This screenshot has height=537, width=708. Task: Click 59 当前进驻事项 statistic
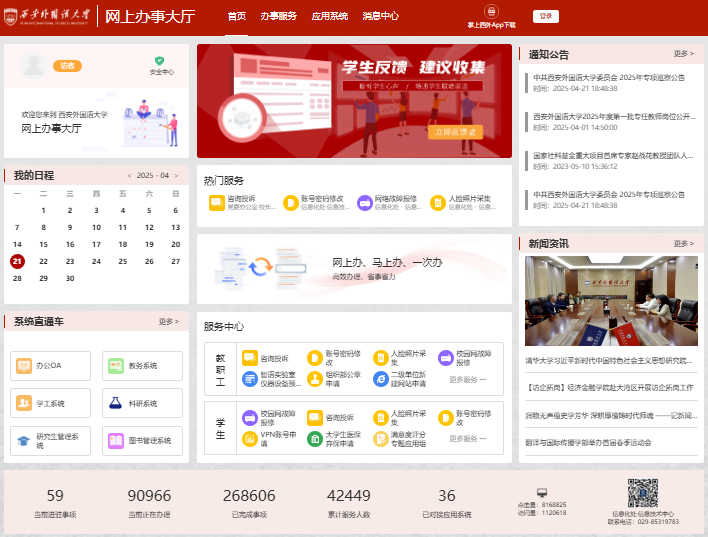pyautogui.click(x=55, y=504)
